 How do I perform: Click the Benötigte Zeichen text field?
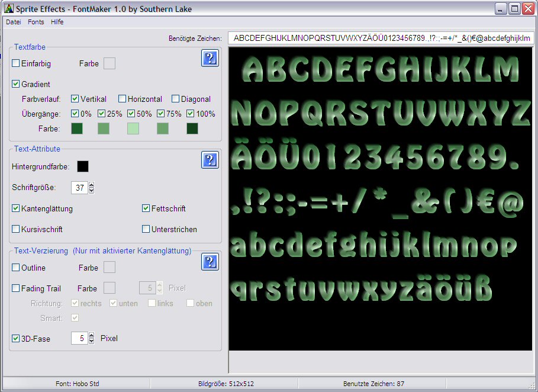(381, 38)
